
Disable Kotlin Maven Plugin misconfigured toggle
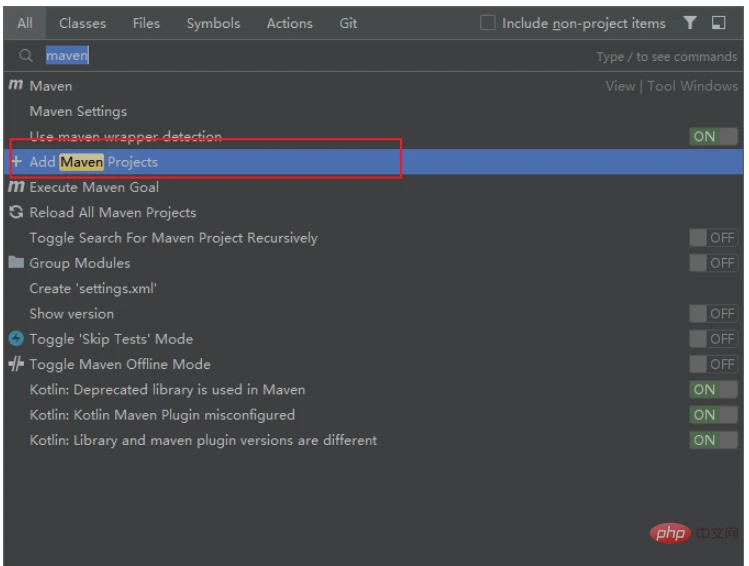[713, 415]
